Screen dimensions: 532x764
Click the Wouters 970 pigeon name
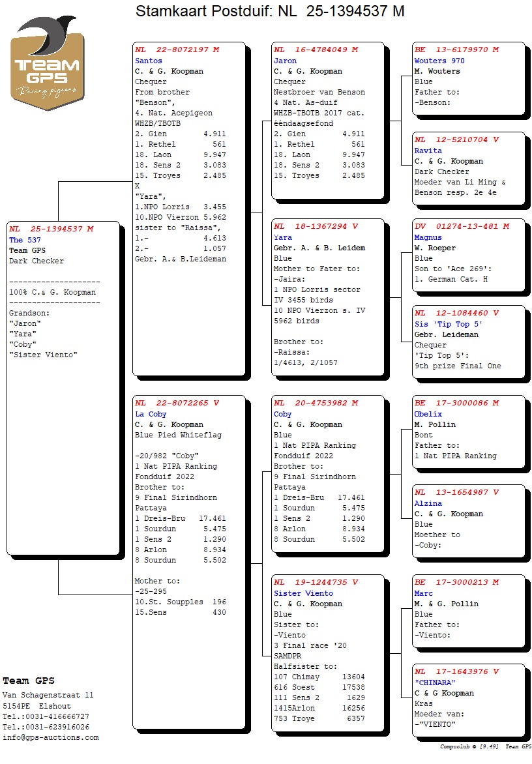click(439, 61)
